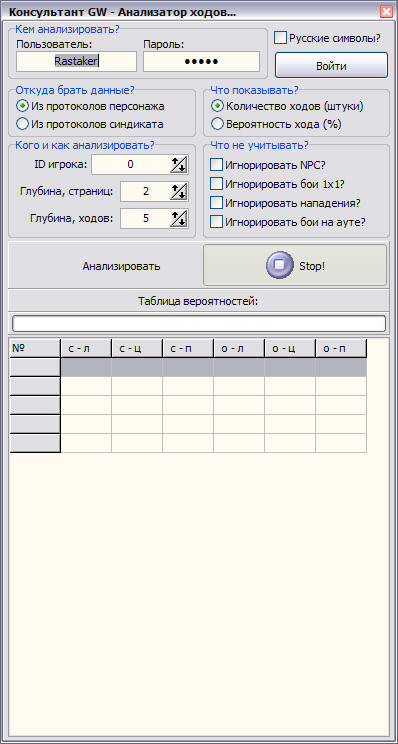Click the empty progress bar
Image resolution: width=398 pixels, height=744 pixels.
199,324
